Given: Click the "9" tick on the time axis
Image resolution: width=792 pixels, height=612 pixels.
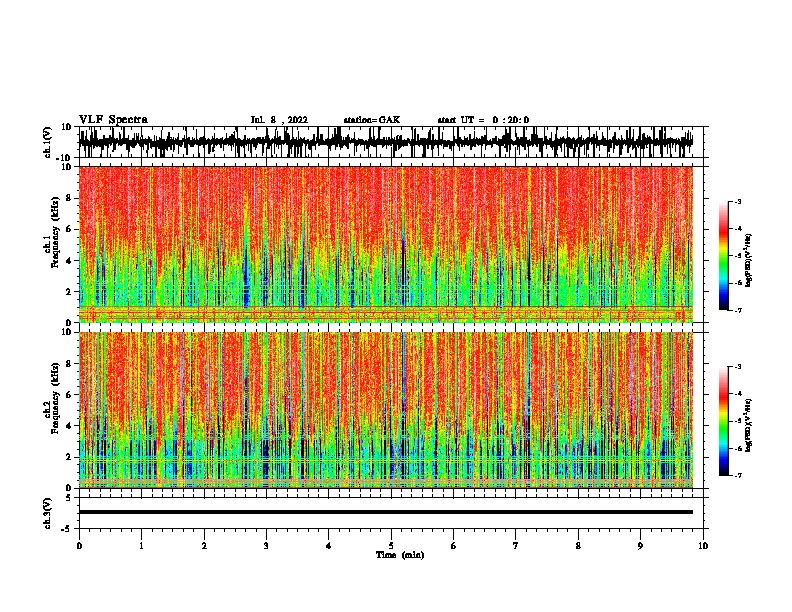Looking at the screenshot, I should (640, 546).
